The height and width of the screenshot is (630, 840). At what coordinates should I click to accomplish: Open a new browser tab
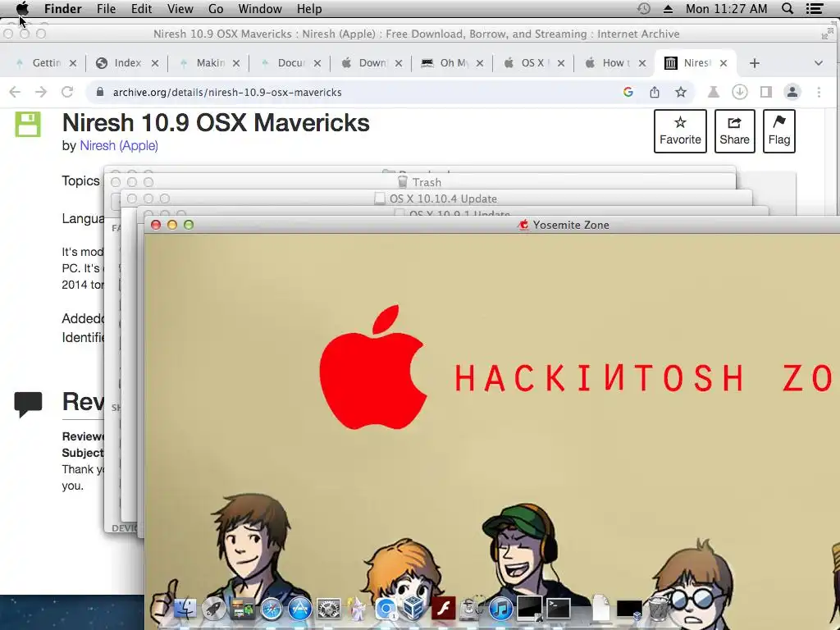click(755, 63)
